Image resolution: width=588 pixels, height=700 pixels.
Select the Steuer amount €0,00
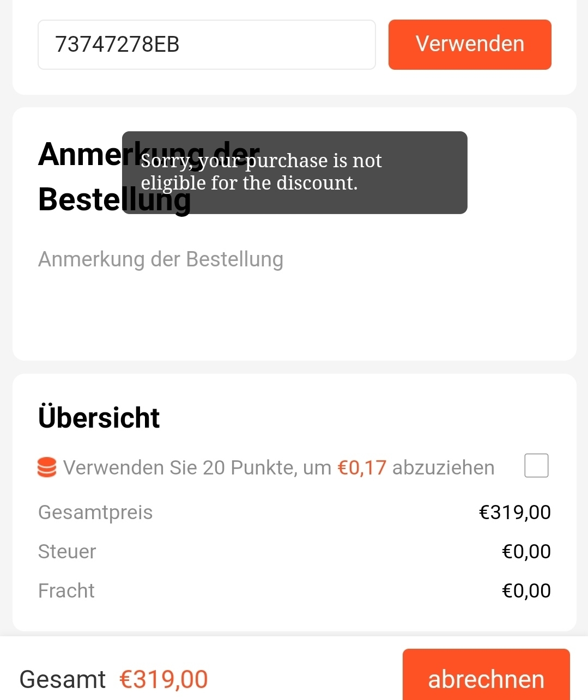click(x=526, y=551)
